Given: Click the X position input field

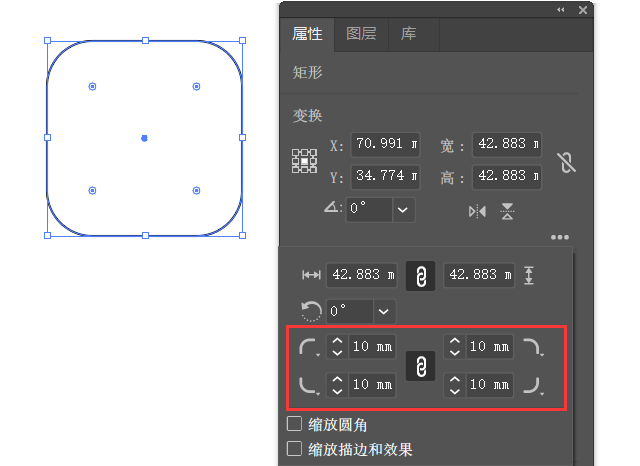Looking at the screenshot, I should (386, 145).
